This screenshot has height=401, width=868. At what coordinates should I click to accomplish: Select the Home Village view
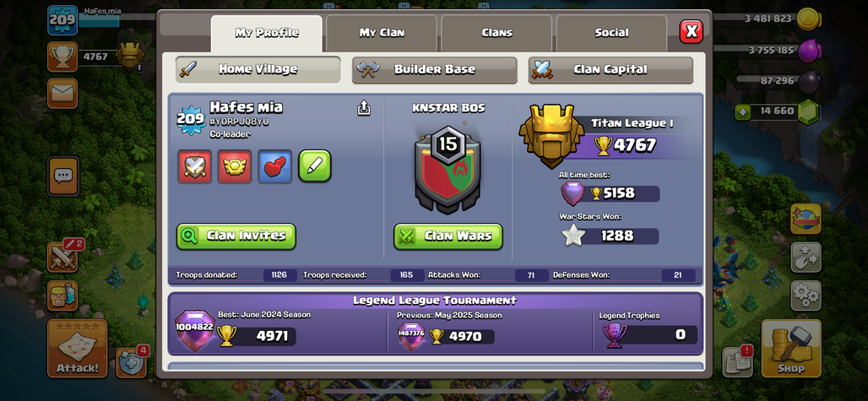(258, 70)
